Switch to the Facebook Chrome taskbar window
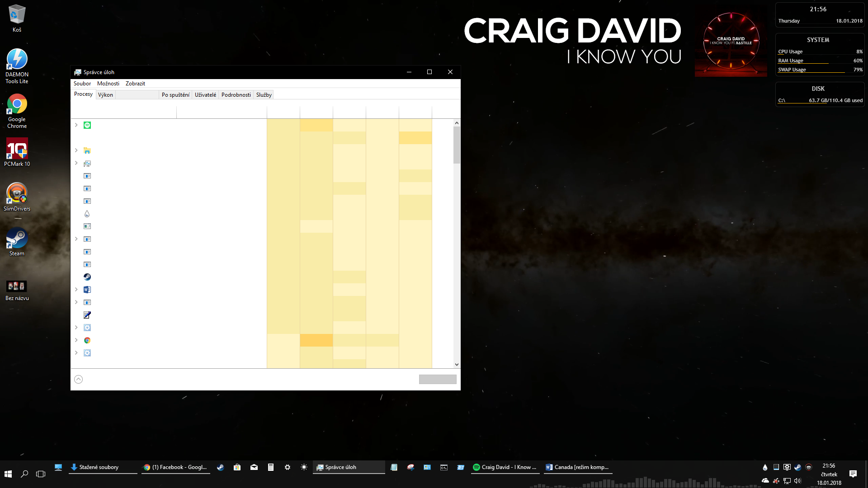The width and height of the screenshot is (868, 488). tap(176, 467)
